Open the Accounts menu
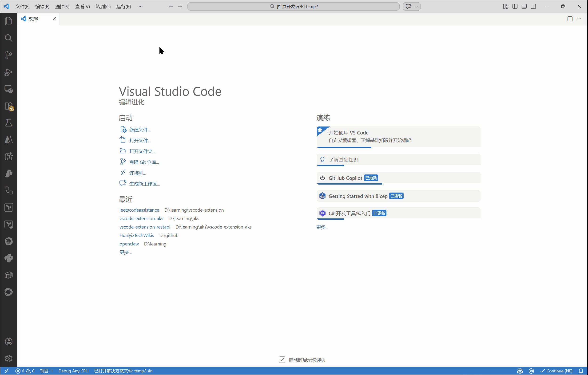The width and height of the screenshot is (588, 375). [x=8, y=342]
